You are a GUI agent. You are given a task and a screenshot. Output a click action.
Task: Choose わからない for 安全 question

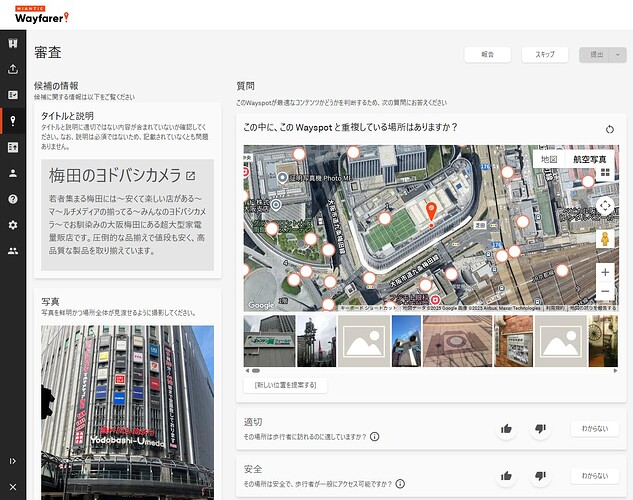[x=595, y=476]
